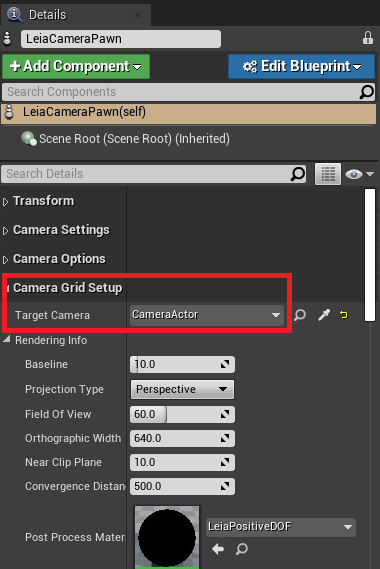Open Target Camera CameraActor dropdown
380x569 pixels.
pyautogui.click(x=207, y=315)
